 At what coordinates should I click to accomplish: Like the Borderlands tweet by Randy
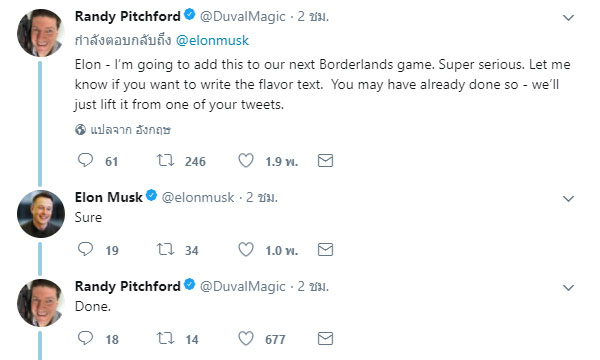coord(246,160)
